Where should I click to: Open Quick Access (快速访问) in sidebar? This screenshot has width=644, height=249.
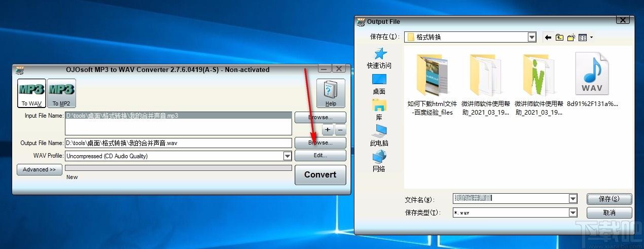[379, 58]
